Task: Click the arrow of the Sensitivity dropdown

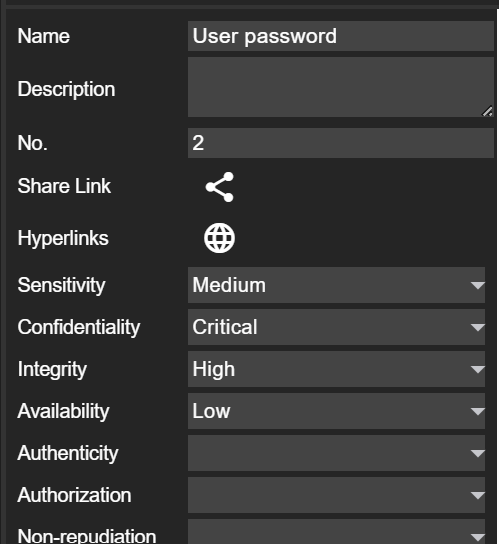Action: [477, 286]
